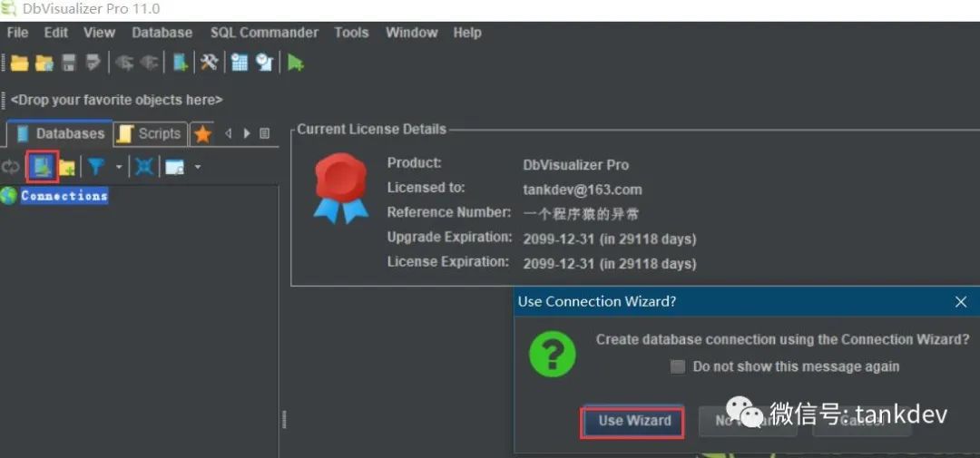Click the Open recent file folder icon
The image size is (980, 458).
click(x=44, y=63)
